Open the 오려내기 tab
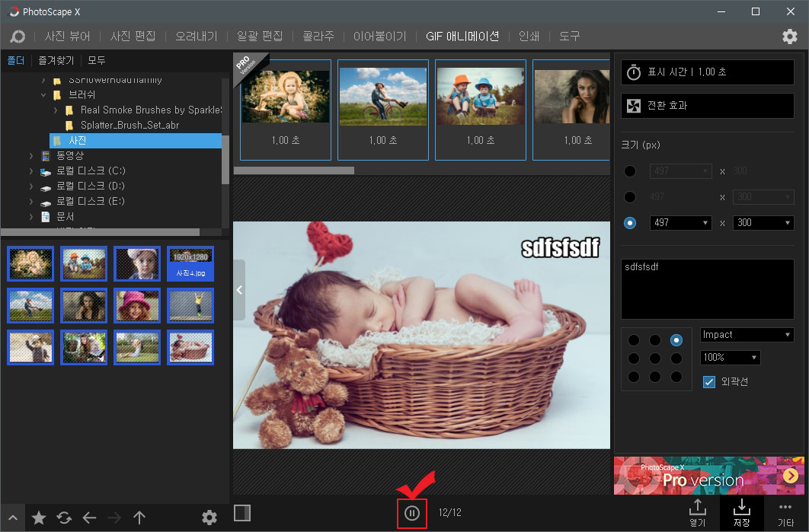809x532 pixels. [197, 36]
